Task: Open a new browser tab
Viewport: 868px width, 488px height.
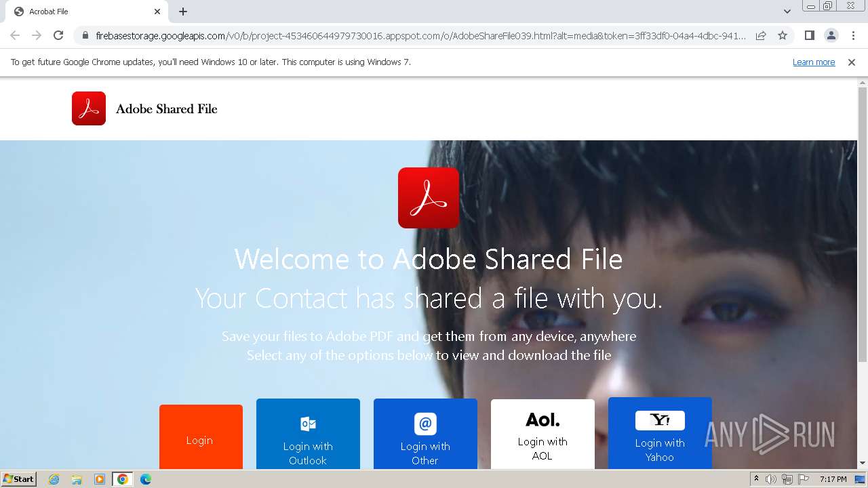Action: click(x=183, y=12)
